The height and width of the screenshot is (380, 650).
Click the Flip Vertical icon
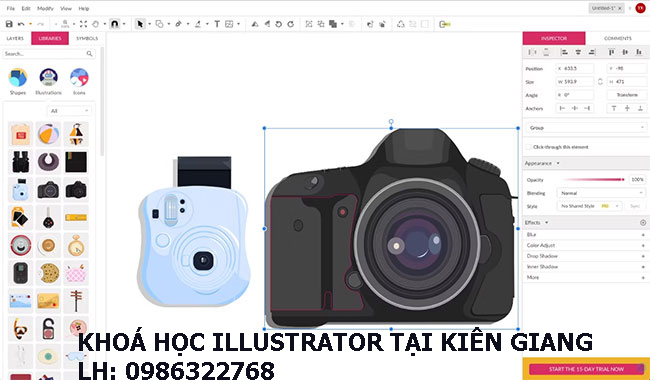pos(267,24)
